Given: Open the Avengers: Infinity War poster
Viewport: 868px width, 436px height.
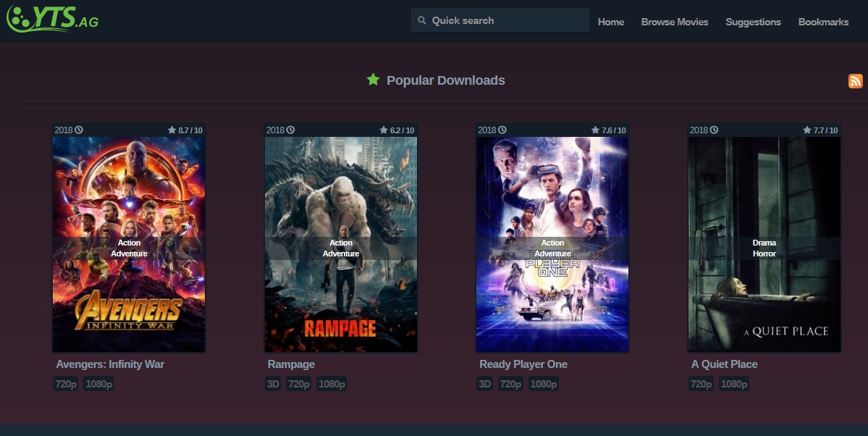Looking at the screenshot, I should 129,244.
